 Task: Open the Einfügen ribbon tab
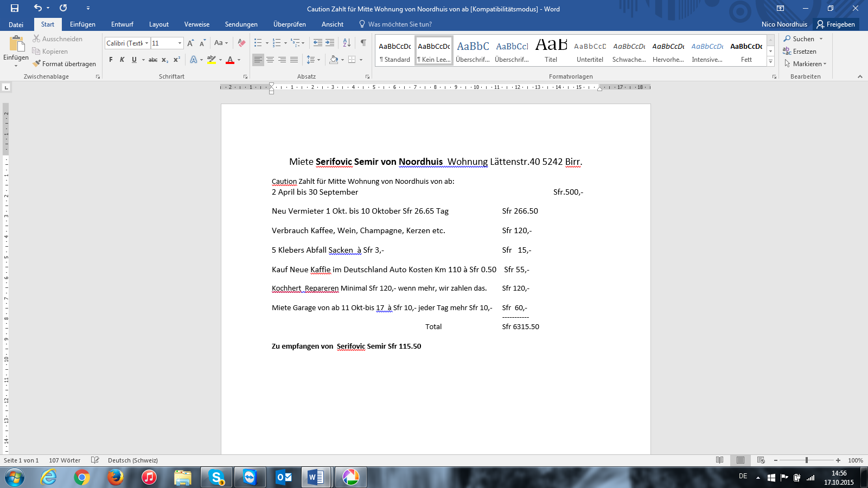[82, 24]
